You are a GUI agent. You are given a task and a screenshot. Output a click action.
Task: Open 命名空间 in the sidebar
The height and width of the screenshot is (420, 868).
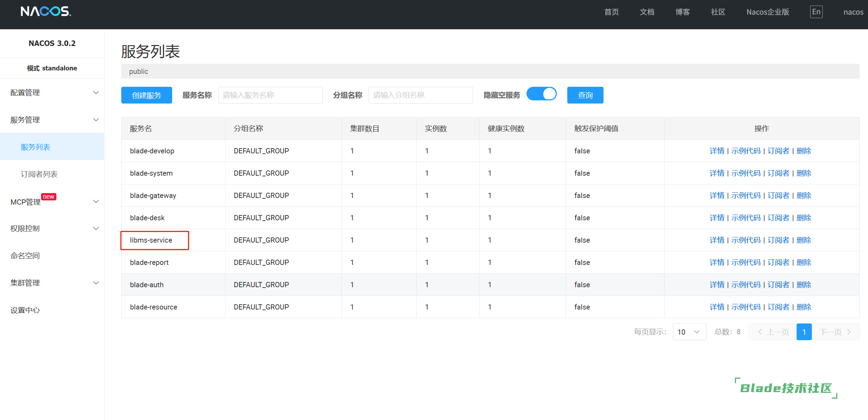click(x=25, y=256)
